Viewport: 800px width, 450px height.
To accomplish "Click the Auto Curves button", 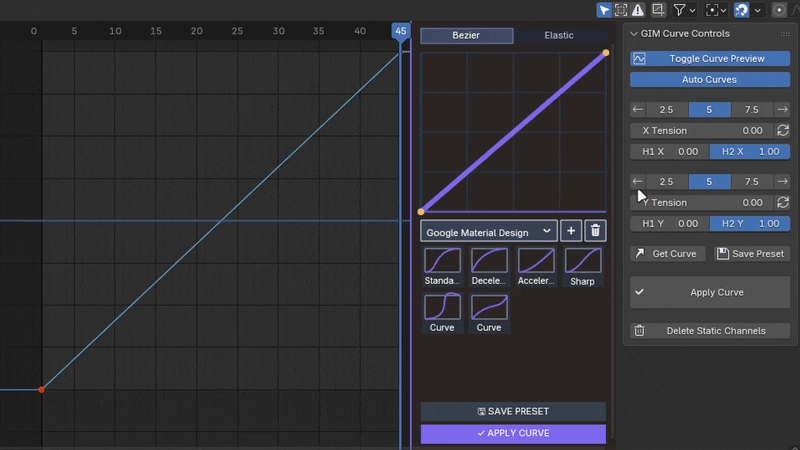I will pos(710,80).
